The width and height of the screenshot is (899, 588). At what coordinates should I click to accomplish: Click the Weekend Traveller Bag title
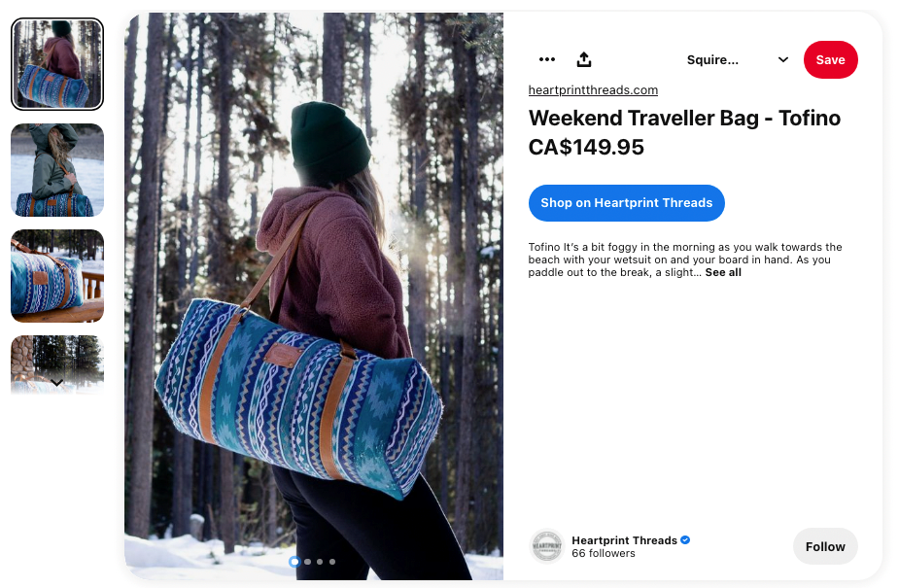coord(684,118)
